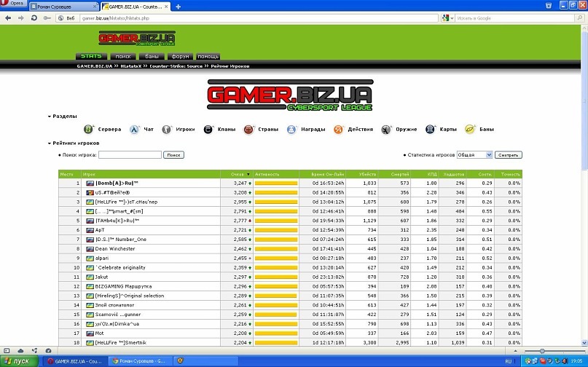Open the Страны section icon
The width and height of the screenshot is (588, 367).
(248, 130)
